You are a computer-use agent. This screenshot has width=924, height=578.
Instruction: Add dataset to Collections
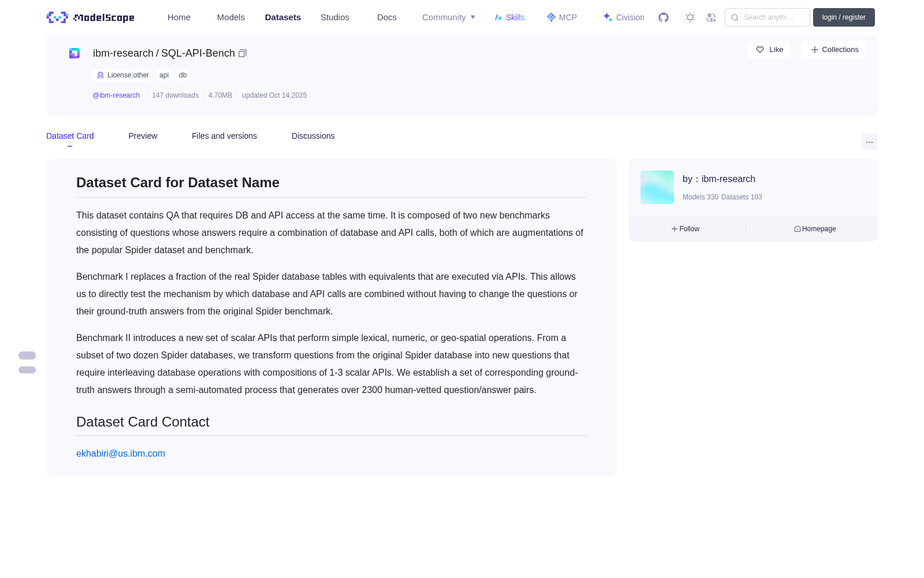coord(834,50)
